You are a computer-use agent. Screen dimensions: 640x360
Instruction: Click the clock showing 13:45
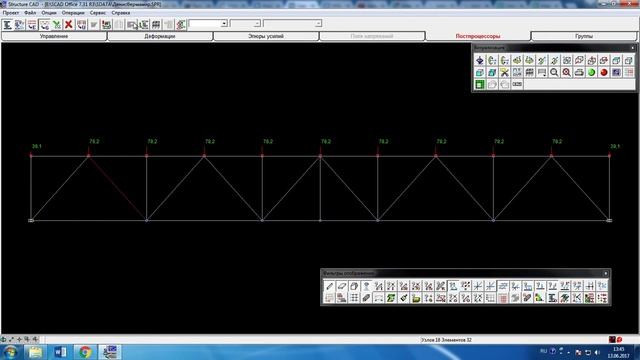click(x=619, y=349)
